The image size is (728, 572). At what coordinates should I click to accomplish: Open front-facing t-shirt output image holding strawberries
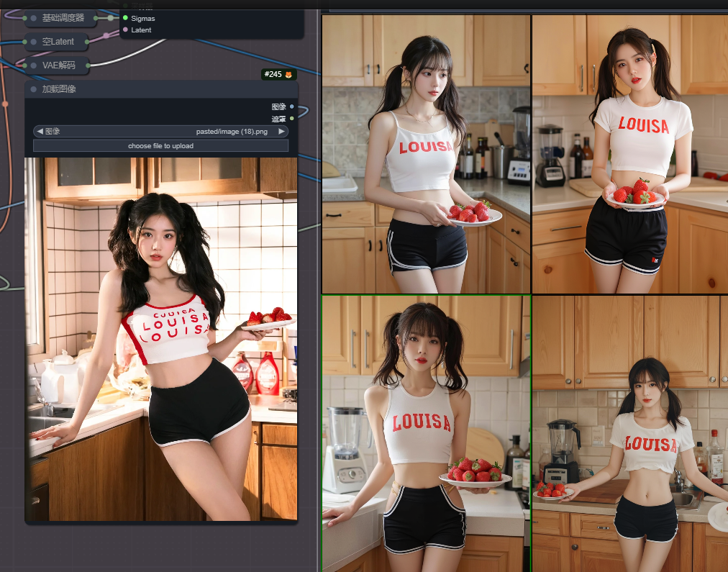tap(630, 154)
